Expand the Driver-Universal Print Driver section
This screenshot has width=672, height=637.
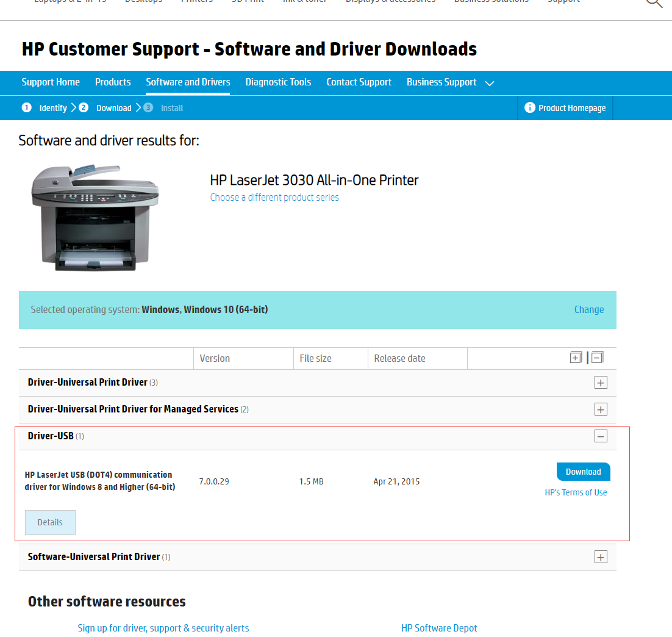coord(601,382)
